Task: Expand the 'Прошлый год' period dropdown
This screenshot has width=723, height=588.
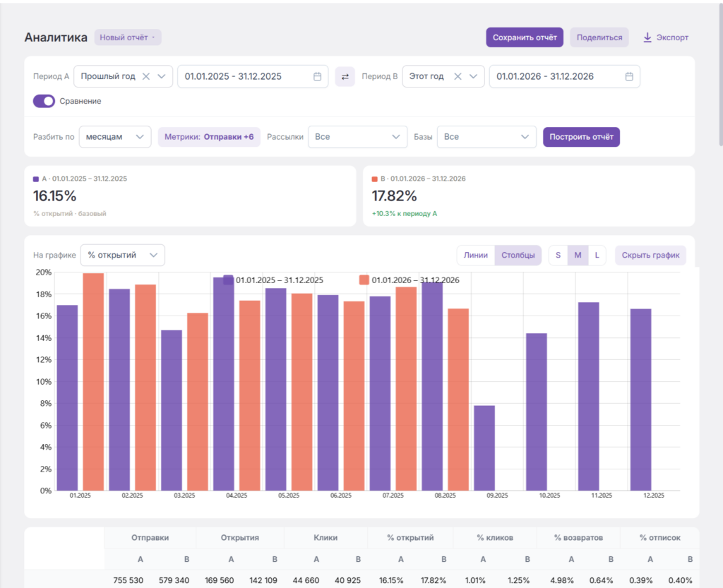Action: tap(162, 76)
